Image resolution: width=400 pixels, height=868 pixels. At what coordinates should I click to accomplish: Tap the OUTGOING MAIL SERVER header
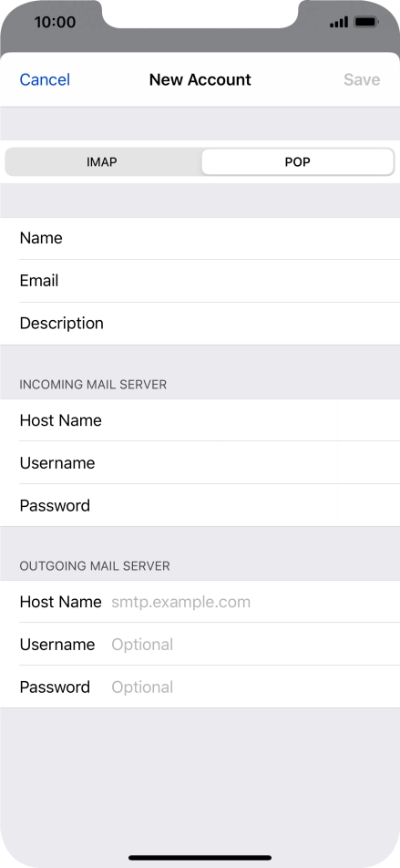pyautogui.click(x=95, y=565)
